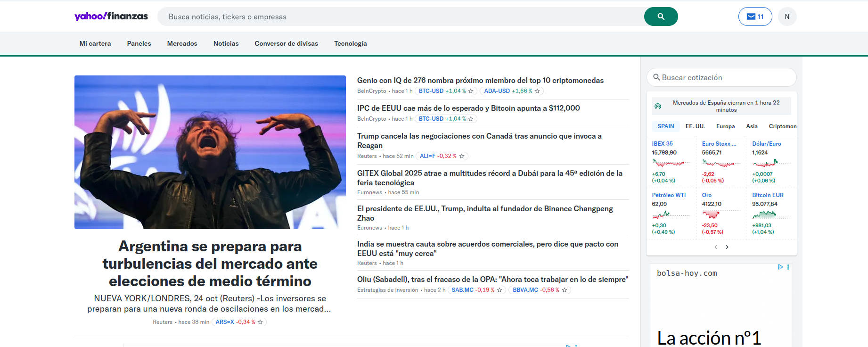868x347 pixels.
Task: Click the green search magnifier button
Action: click(x=661, y=17)
